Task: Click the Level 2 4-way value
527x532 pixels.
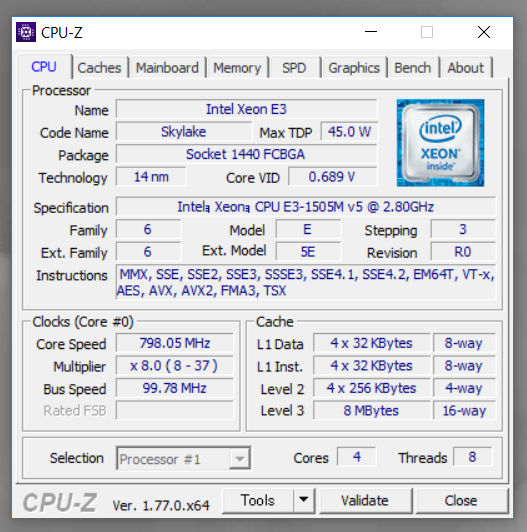Action: (x=464, y=388)
